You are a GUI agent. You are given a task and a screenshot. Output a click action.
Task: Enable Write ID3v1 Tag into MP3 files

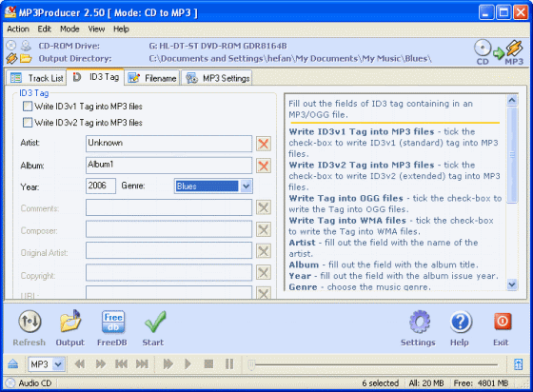[x=28, y=107]
